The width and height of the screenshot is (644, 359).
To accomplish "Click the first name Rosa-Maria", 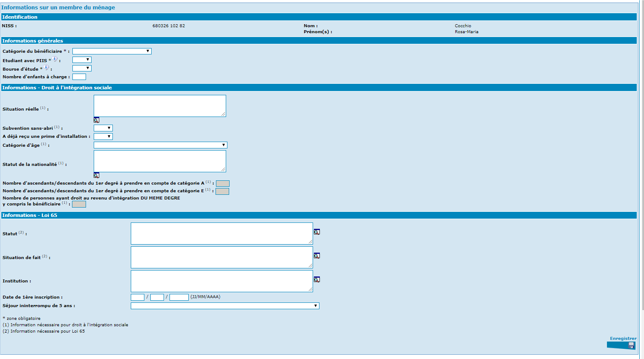I will coord(466,32).
